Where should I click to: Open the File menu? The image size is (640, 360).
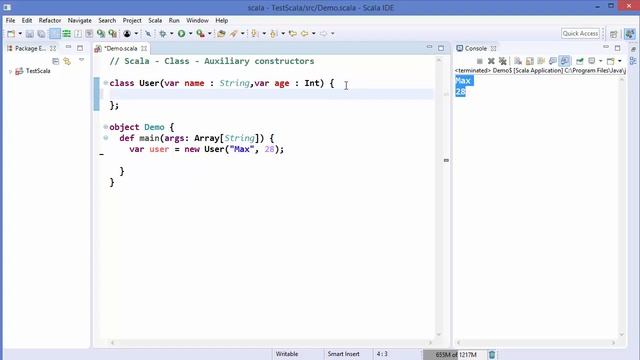(10, 20)
